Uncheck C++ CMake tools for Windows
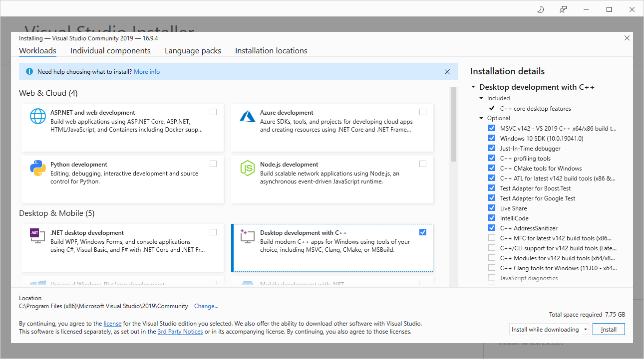644x359 pixels. pyautogui.click(x=492, y=168)
